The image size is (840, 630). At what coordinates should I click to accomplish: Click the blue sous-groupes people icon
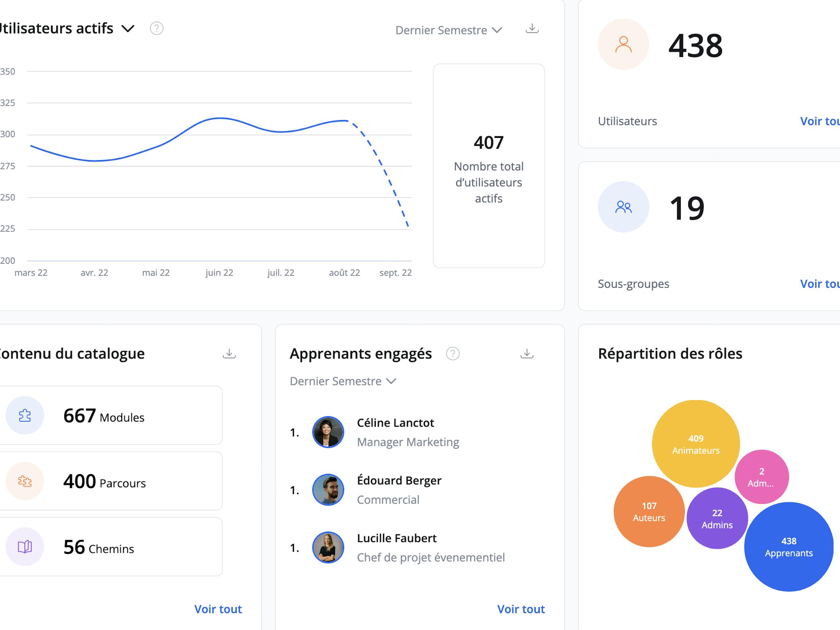[x=623, y=207]
